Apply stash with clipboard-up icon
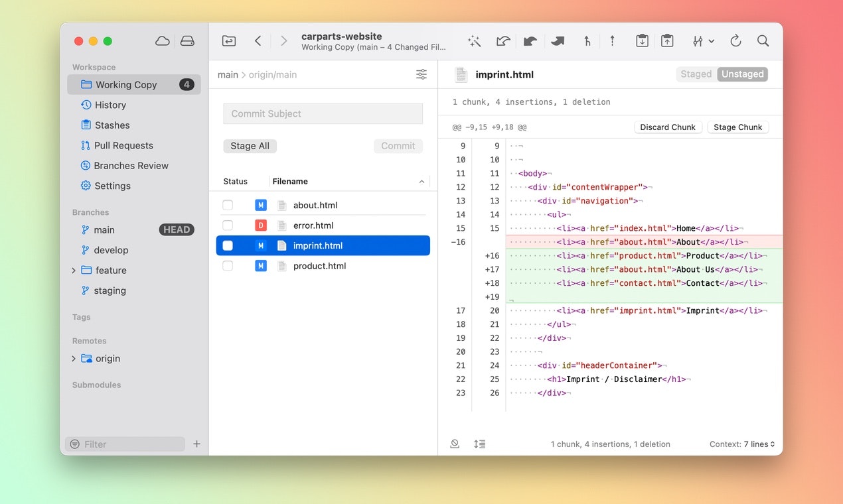The width and height of the screenshot is (843, 504). (667, 41)
